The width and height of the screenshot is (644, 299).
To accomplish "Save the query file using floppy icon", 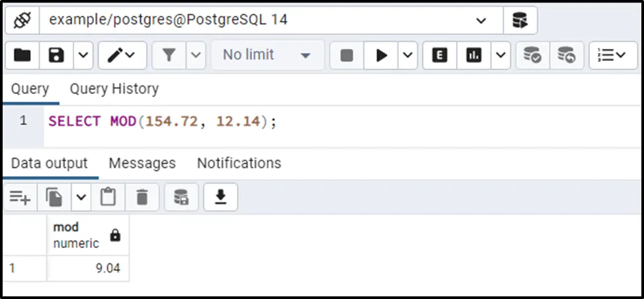I will click(x=56, y=55).
